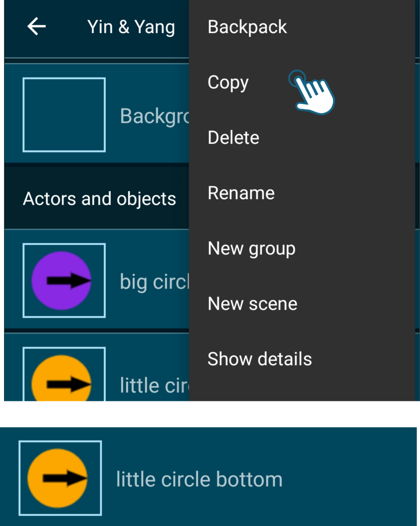Choose Rename from the menu
The height and width of the screenshot is (526, 420).
241,193
